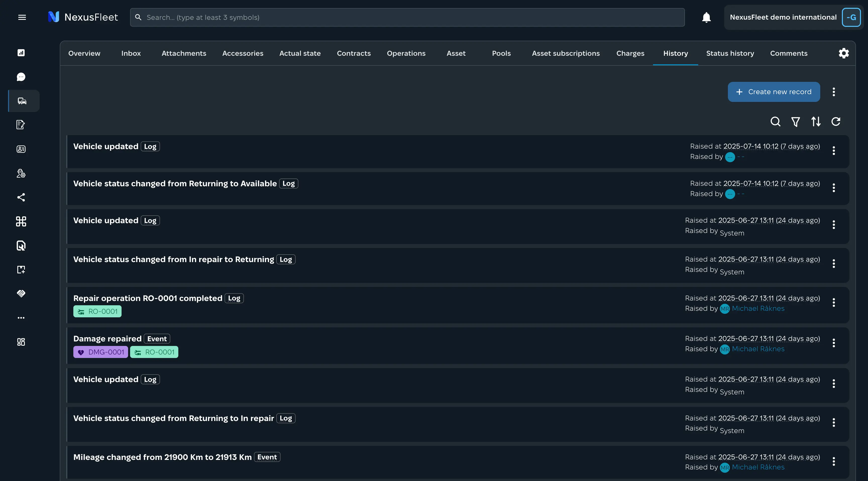This screenshot has height=481, width=868.
Task: Click the purple DMG-0001 tag
Action: (101, 352)
